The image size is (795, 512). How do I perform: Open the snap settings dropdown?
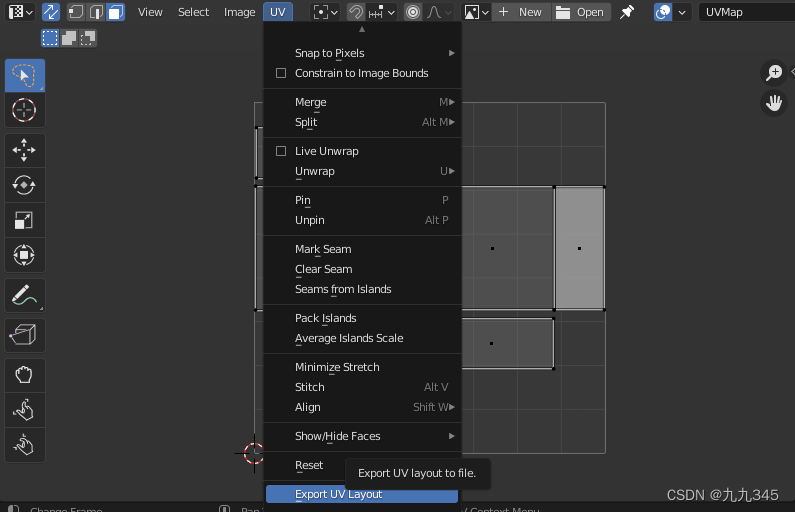pyautogui.click(x=381, y=12)
